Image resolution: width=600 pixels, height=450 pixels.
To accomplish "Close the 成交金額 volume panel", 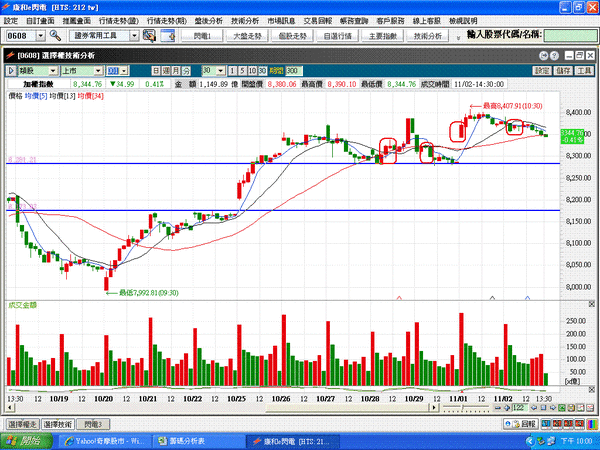I will click(591, 304).
